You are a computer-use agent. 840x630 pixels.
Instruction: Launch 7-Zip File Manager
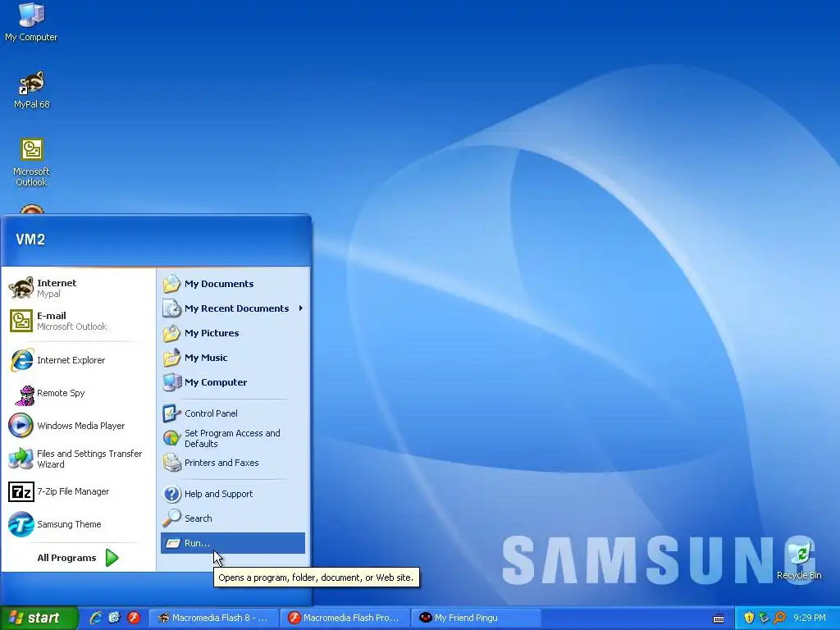tap(78, 491)
